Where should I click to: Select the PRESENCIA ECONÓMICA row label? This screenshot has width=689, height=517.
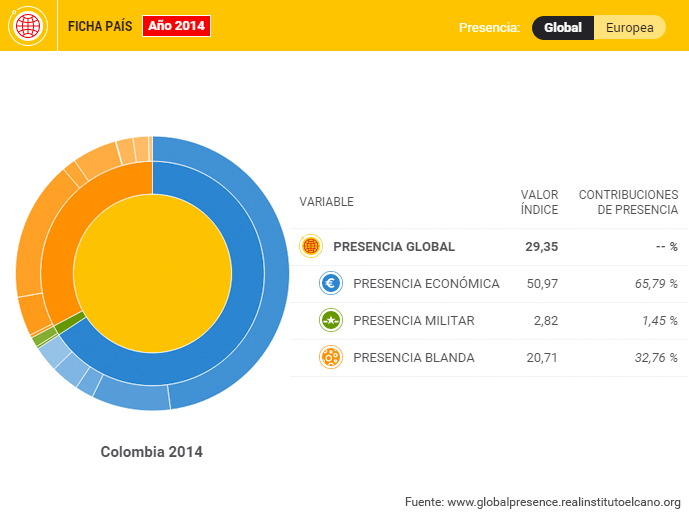[x=426, y=283]
